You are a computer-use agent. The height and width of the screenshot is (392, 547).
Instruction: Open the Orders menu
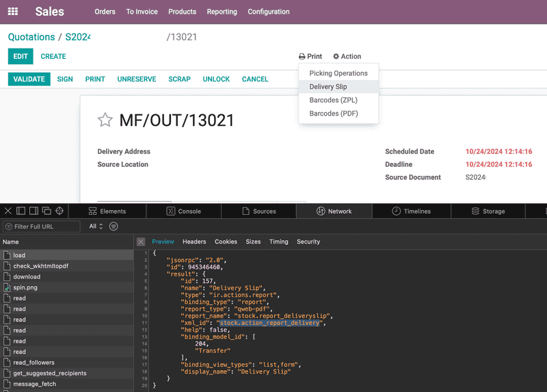[x=105, y=12]
